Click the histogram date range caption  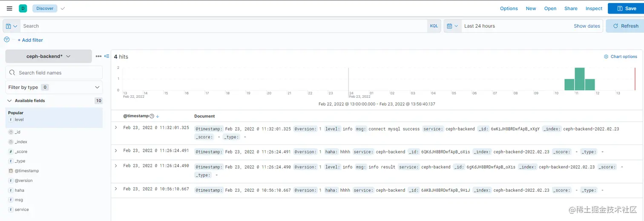point(377,104)
